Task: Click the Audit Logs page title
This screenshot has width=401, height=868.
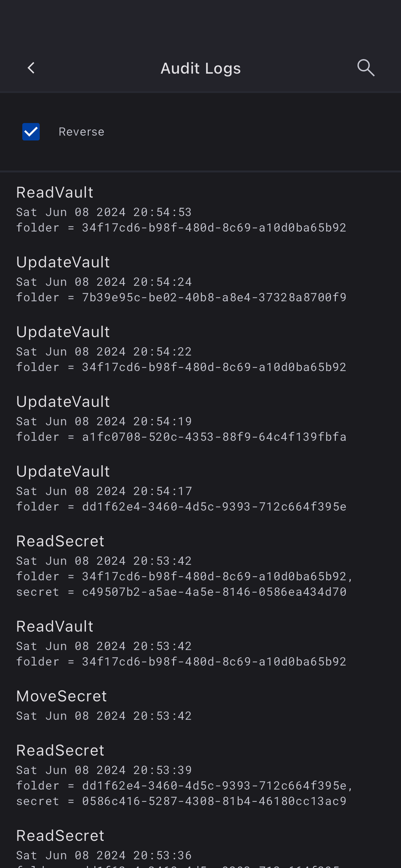Action: pos(200,68)
